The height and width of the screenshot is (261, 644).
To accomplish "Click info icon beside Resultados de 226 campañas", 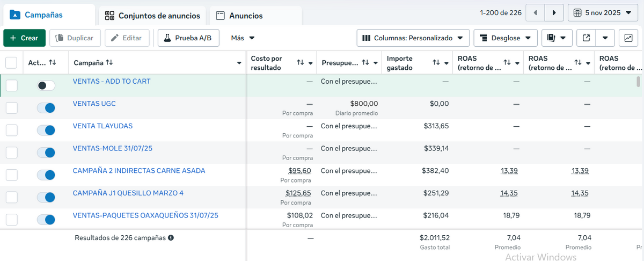I will point(171,237).
